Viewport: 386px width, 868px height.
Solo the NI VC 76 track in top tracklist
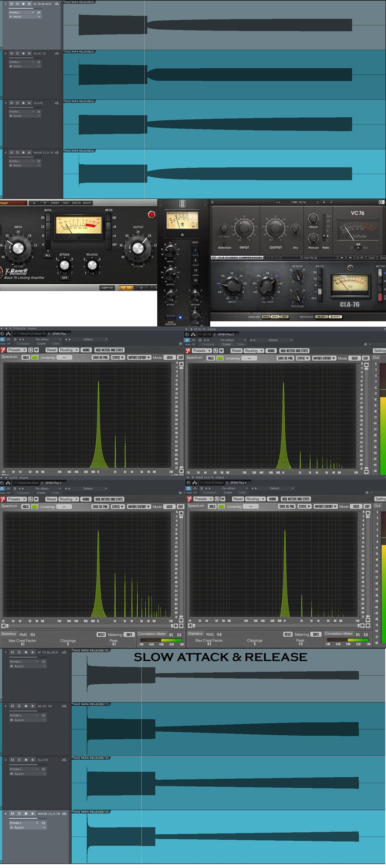[x=17, y=53]
